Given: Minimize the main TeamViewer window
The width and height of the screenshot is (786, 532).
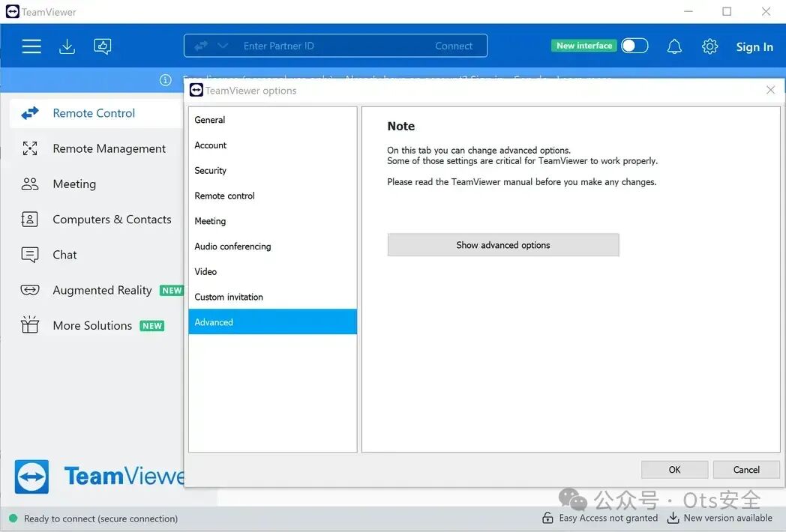Looking at the screenshot, I should 688,11.
